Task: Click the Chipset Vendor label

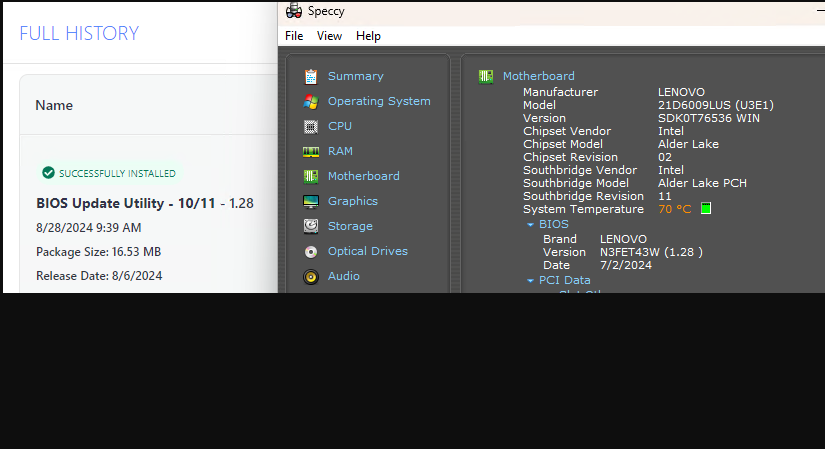Action: point(567,131)
